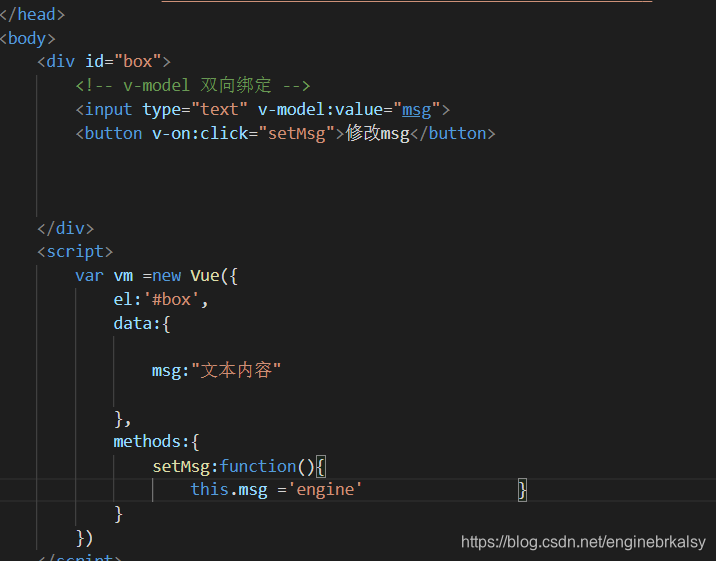
Task: Click the opening body tag
Action: click(27, 38)
